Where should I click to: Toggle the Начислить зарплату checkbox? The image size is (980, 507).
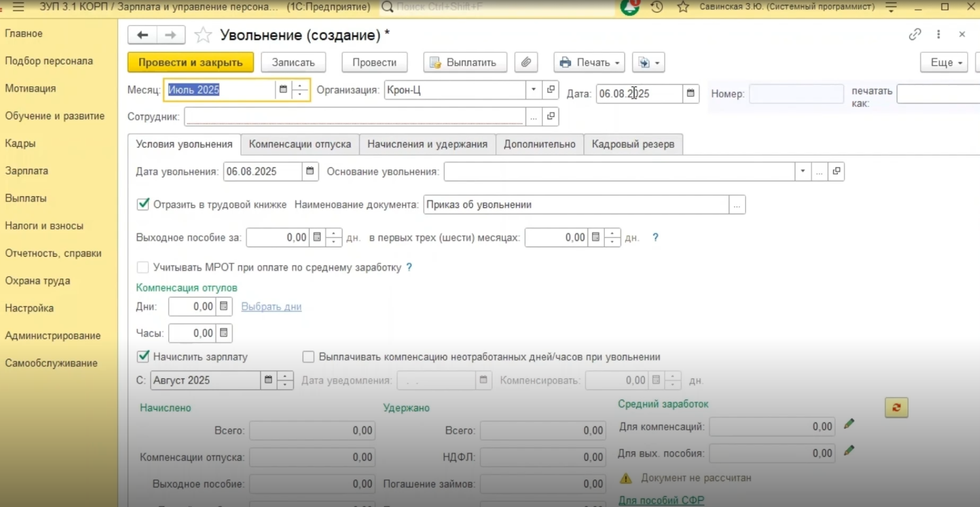click(x=143, y=357)
